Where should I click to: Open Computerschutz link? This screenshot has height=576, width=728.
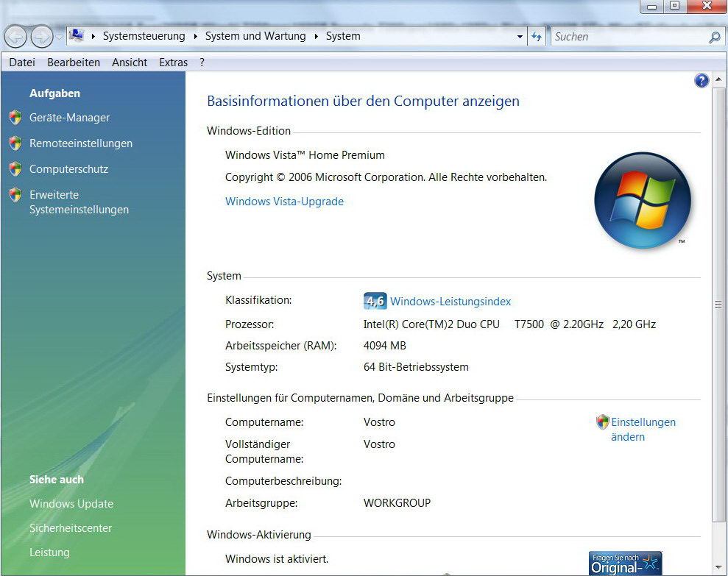pyautogui.click(x=68, y=169)
